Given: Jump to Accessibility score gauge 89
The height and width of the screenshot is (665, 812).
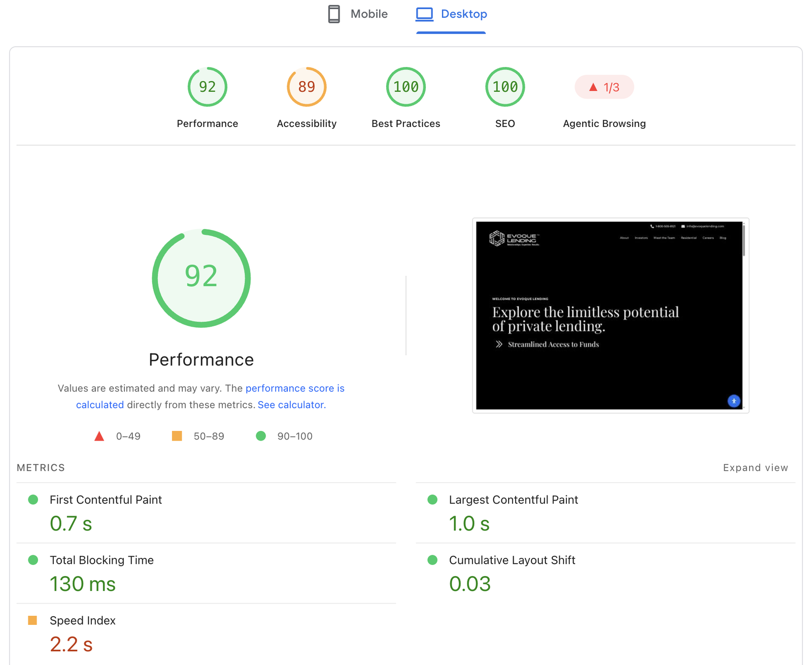Looking at the screenshot, I should point(307,87).
